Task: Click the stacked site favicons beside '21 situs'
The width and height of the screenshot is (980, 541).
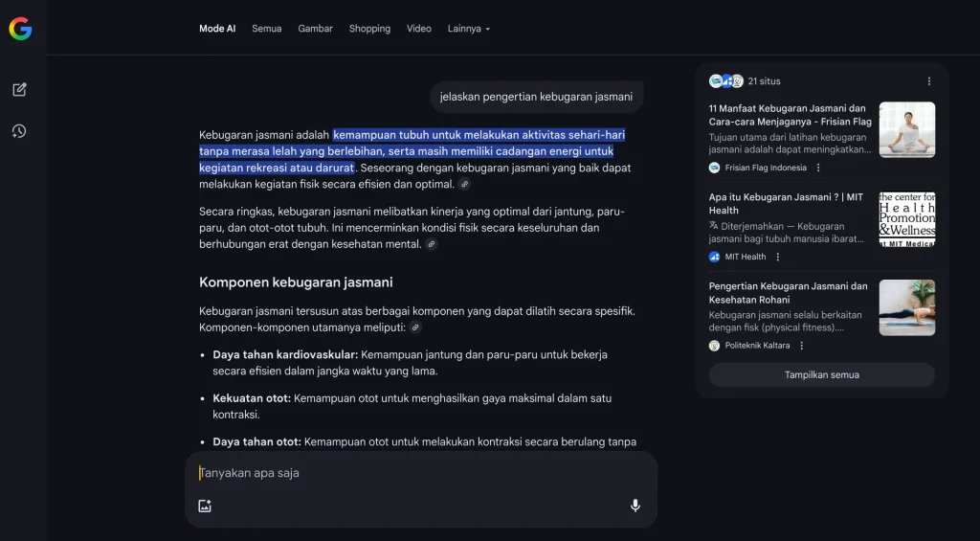Action: click(x=726, y=80)
